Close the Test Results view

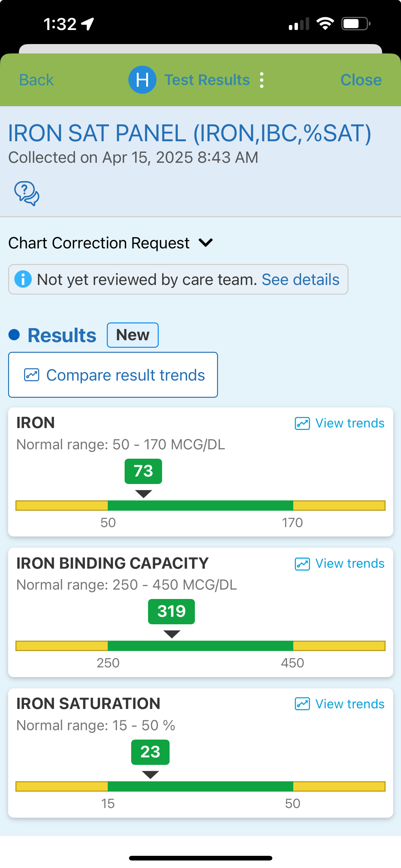coord(361,80)
